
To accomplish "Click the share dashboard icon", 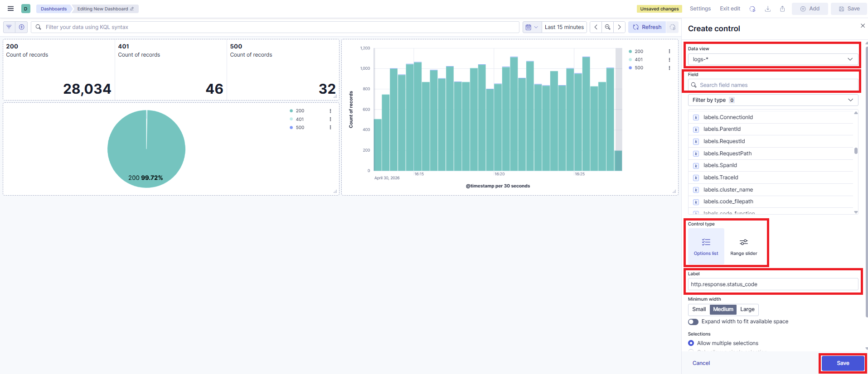I will [782, 9].
